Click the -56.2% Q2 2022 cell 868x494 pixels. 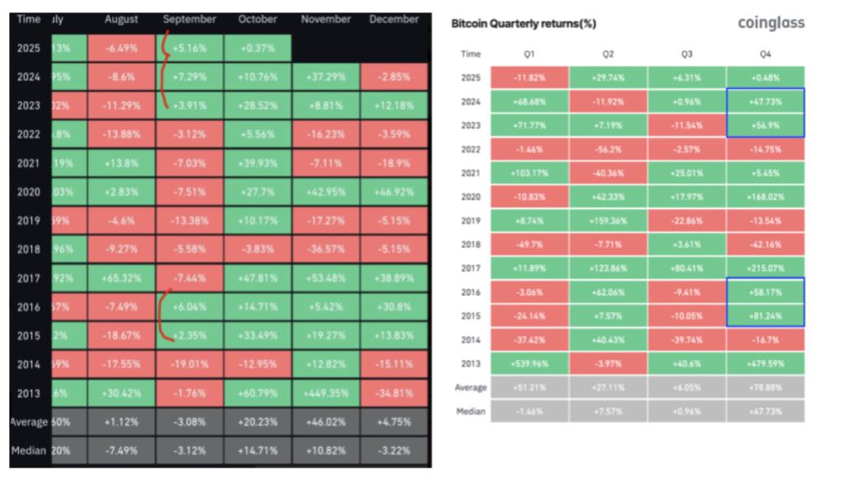pos(608,149)
